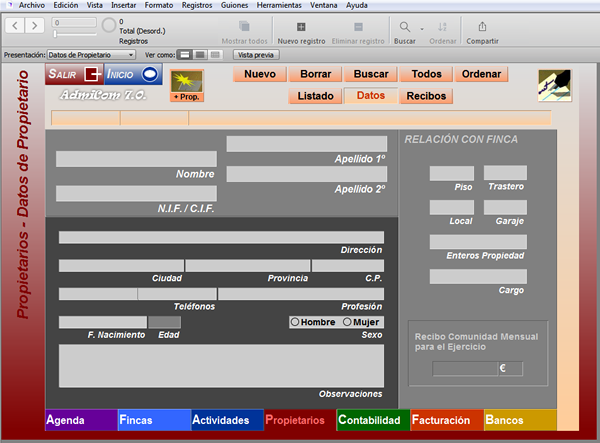Select the Mujer radio button
The image size is (600, 443).
(347, 322)
